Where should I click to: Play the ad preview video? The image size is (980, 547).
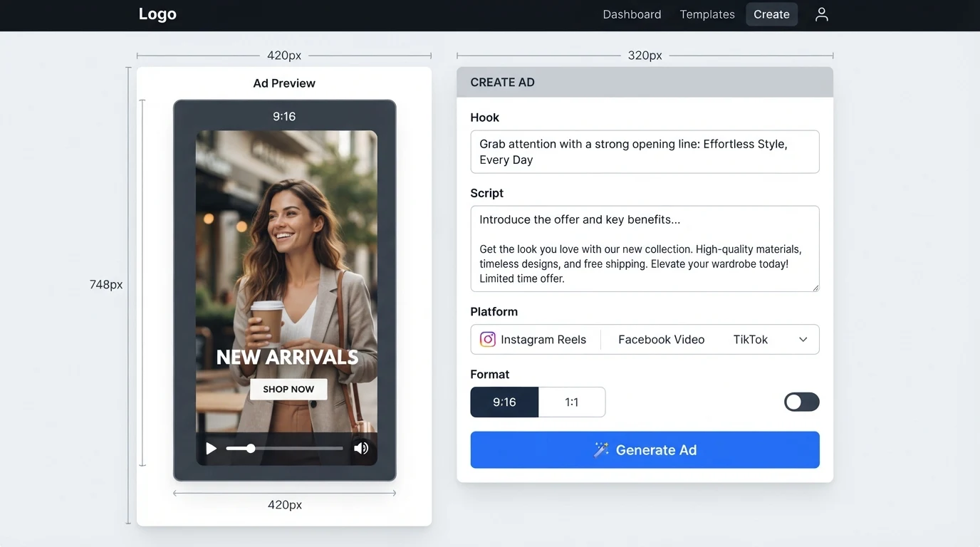point(211,449)
